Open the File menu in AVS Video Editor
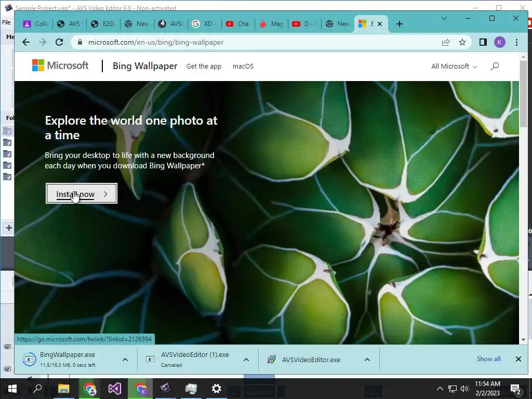The width and height of the screenshot is (532, 399). [x=6, y=22]
